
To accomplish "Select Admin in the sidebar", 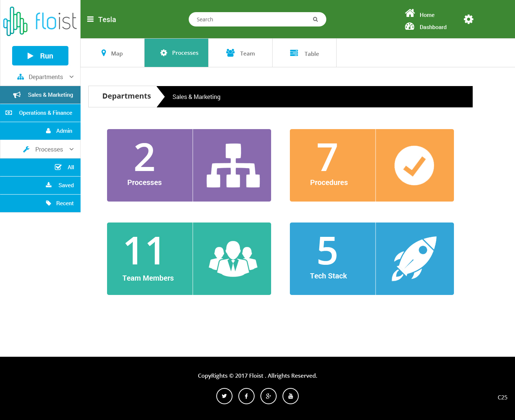I will pyautogui.click(x=40, y=131).
